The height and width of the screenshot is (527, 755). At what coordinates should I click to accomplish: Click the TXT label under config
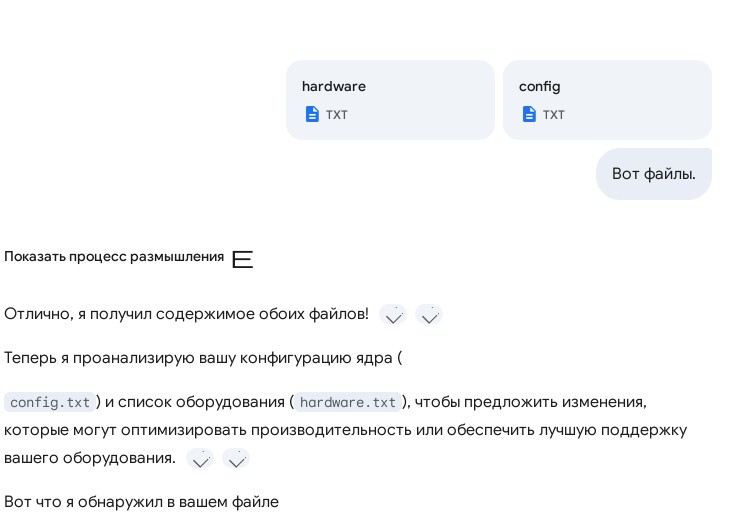(x=554, y=115)
